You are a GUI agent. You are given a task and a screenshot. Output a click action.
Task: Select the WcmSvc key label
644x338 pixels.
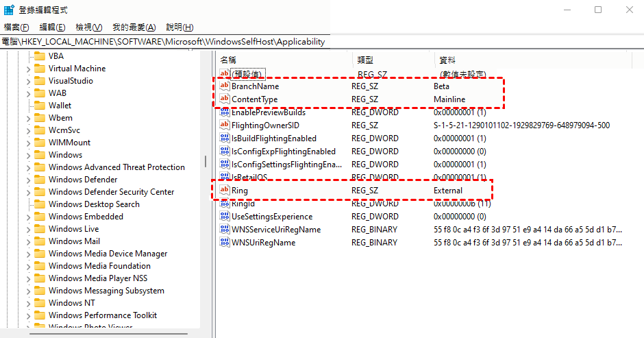pyautogui.click(x=64, y=130)
